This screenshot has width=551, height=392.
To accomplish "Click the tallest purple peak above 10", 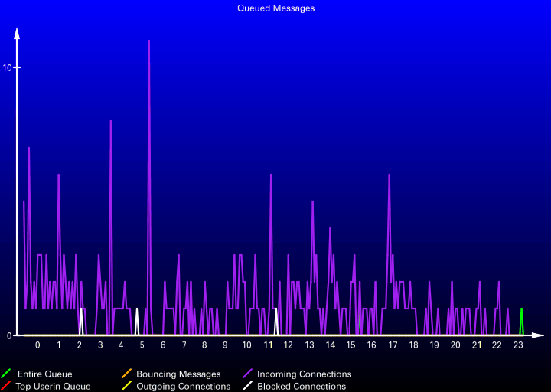I will [148, 43].
